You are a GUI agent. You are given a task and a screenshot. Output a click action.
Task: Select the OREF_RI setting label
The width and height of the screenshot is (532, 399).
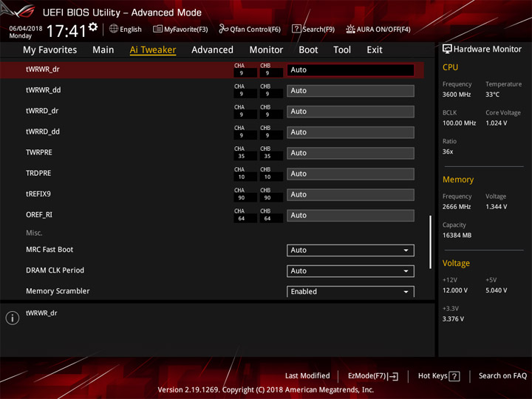pyautogui.click(x=39, y=215)
